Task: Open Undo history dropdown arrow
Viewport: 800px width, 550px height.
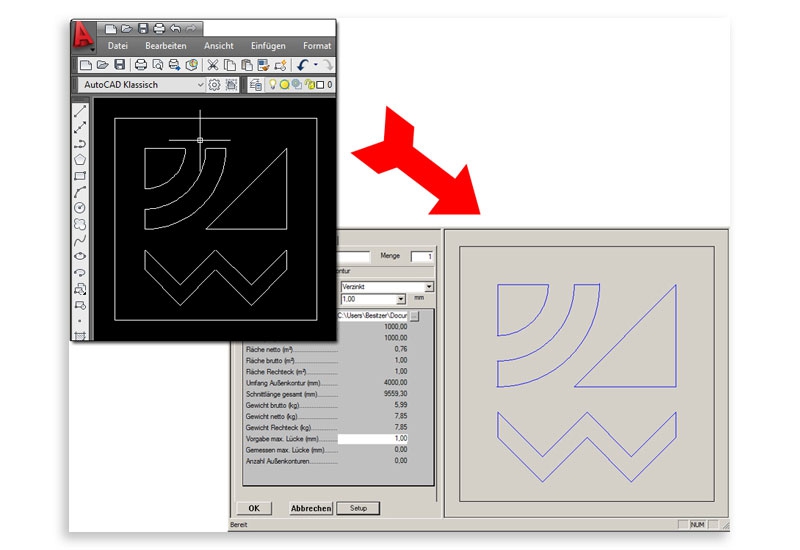Action: (x=315, y=65)
